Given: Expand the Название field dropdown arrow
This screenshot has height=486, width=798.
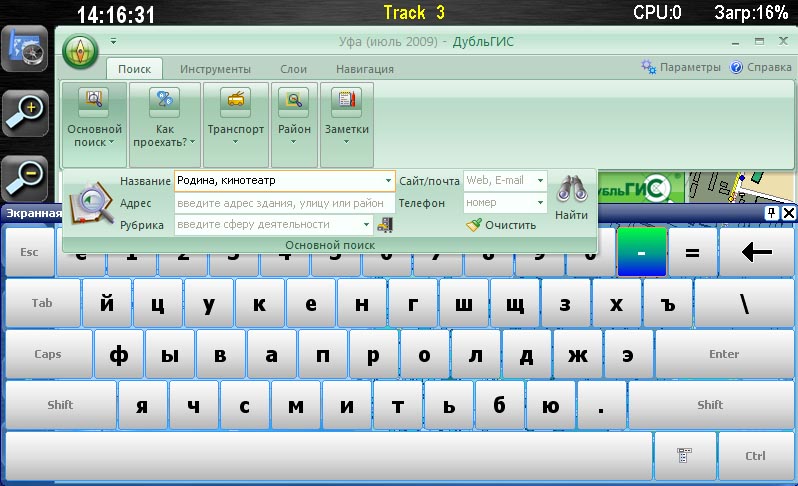Looking at the screenshot, I should click(388, 181).
